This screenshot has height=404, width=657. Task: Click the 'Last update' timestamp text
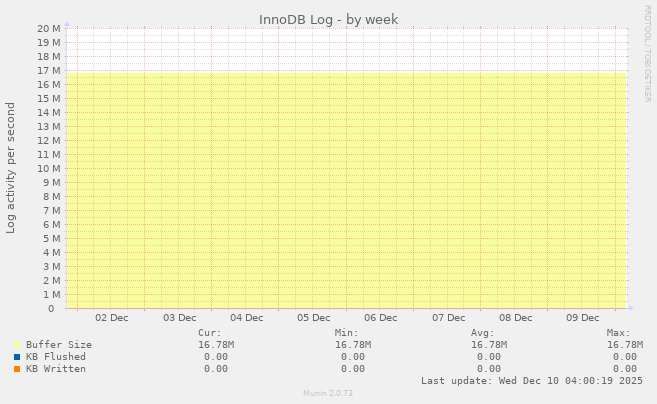pyautogui.click(x=532, y=381)
